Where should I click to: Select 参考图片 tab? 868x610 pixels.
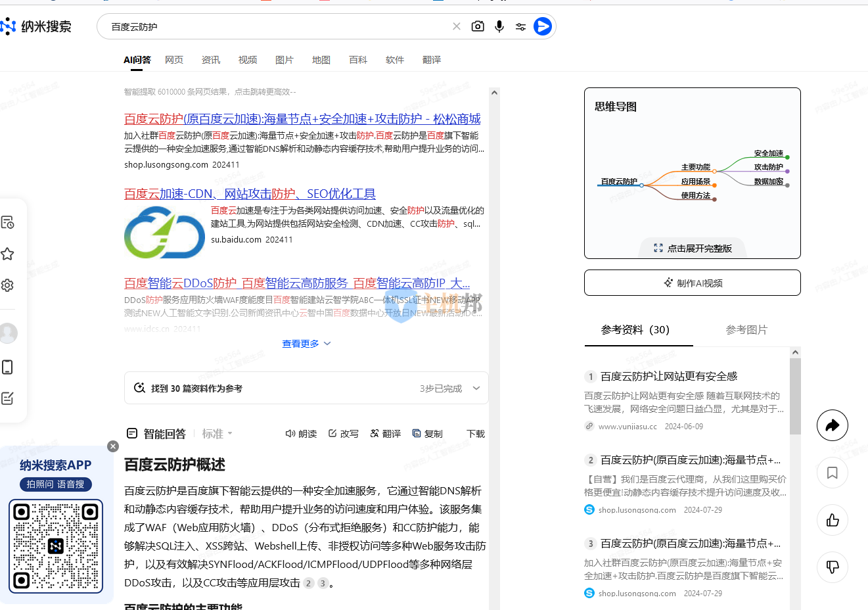point(746,330)
